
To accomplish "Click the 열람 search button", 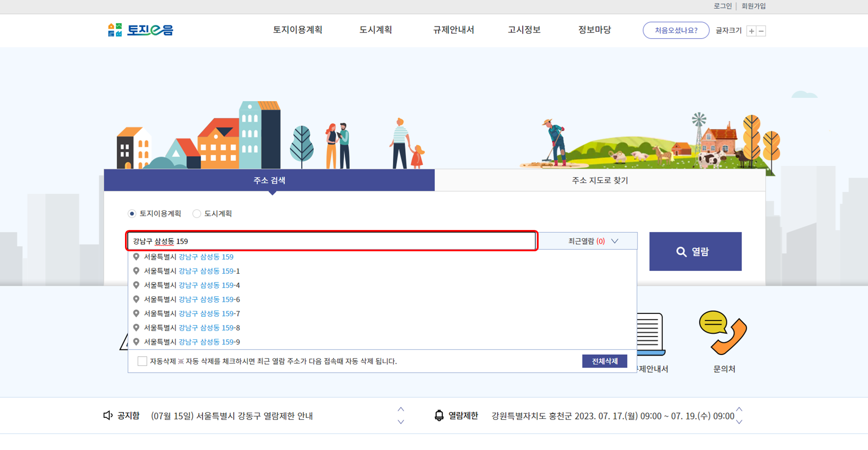I will pos(695,251).
